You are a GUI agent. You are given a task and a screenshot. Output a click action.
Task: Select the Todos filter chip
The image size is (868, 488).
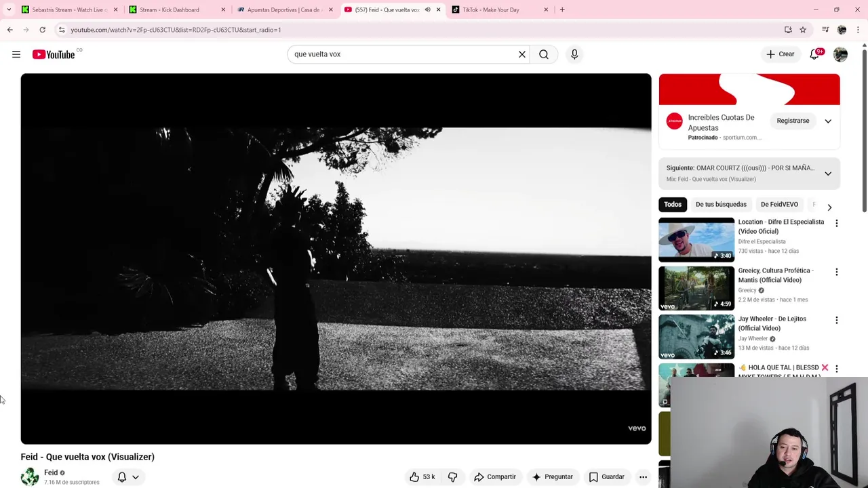pos(673,204)
